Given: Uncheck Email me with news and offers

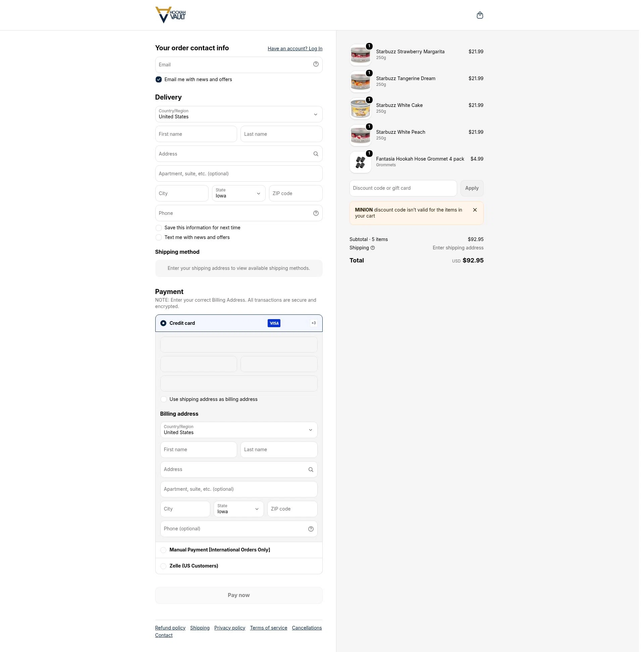Looking at the screenshot, I should coord(158,79).
